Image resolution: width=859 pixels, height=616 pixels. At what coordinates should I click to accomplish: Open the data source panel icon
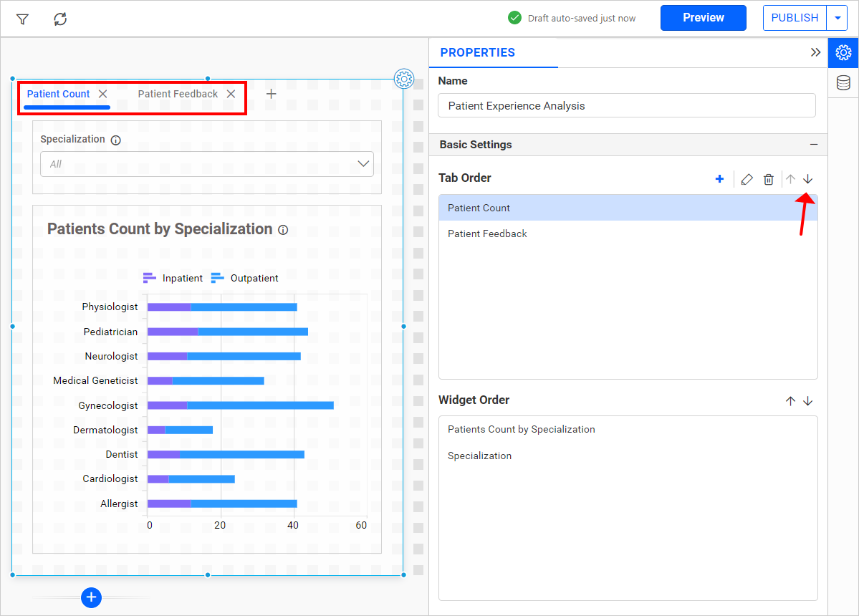pyautogui.click(x=843, y=83)
